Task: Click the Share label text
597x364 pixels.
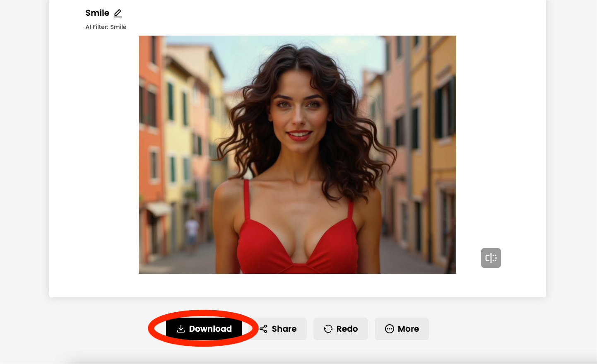Action: (284, 329)
